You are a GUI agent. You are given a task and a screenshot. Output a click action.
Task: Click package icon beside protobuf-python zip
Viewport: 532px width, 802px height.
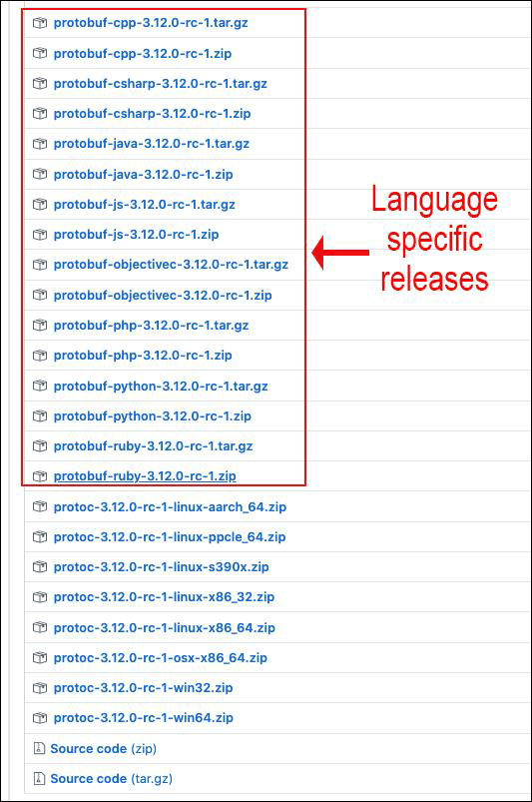pos(40,415)
